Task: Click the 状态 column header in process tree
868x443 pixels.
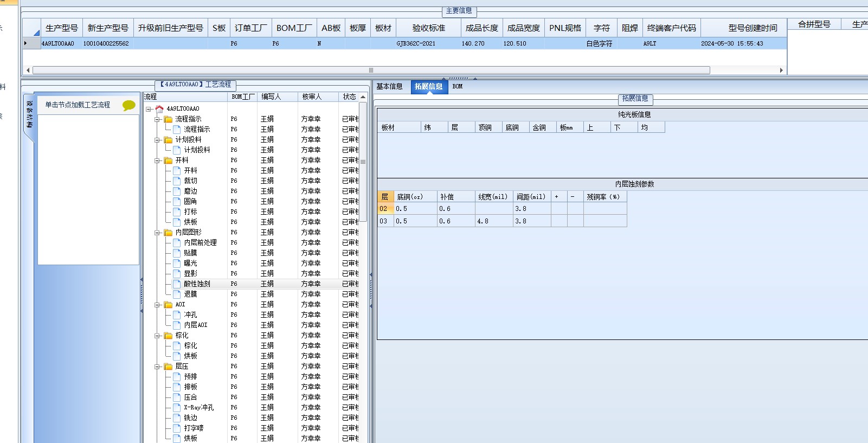Action: pyautogui.click(x=349, y=97)
